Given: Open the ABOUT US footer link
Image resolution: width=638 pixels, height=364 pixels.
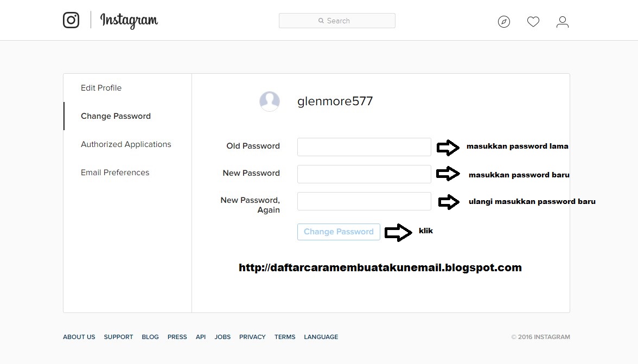Looking at the screenshot, I should point(79,337).
